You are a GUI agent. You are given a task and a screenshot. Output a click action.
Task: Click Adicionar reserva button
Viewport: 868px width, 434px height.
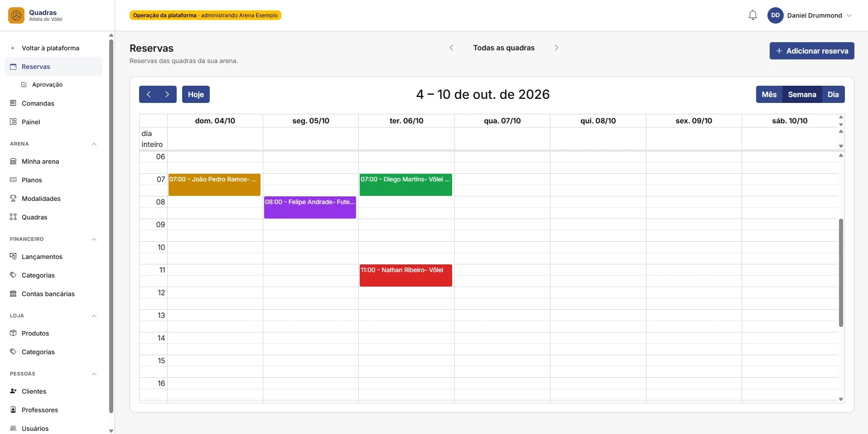pos(812,51)
